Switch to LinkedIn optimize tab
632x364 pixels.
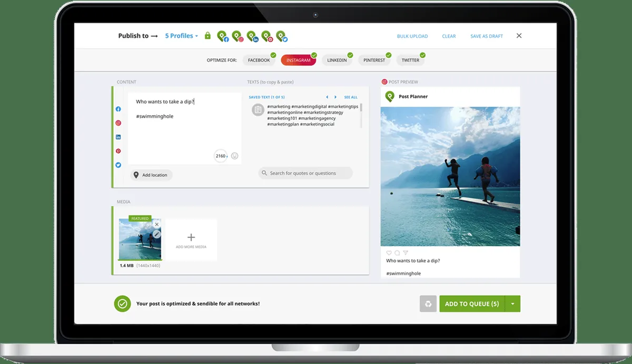click(337, 60)
